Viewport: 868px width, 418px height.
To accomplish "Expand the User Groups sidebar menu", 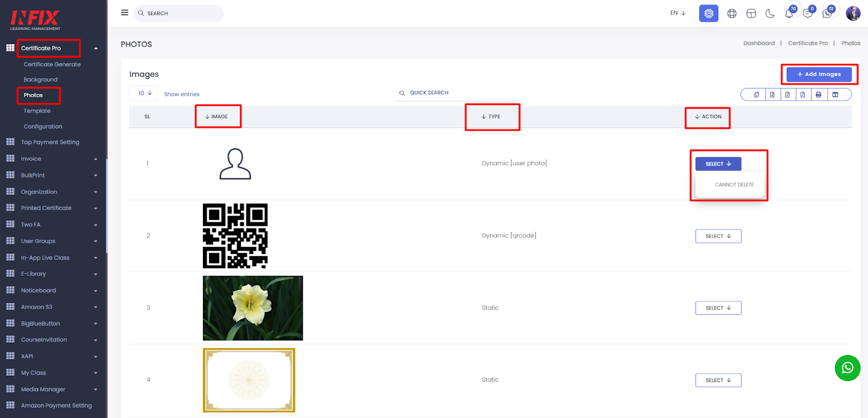I will pyautogui.click(x=95, y=242).
